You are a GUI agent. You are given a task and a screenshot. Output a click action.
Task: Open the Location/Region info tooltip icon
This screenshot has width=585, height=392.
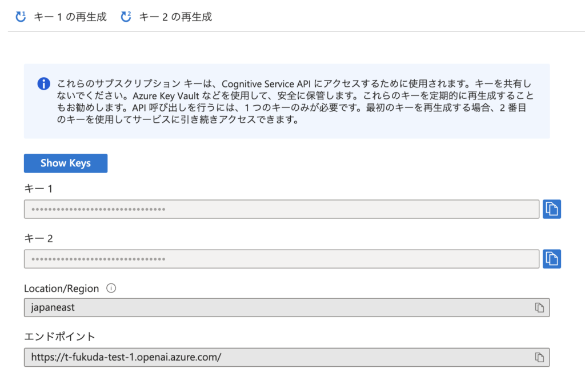[111, 288]
